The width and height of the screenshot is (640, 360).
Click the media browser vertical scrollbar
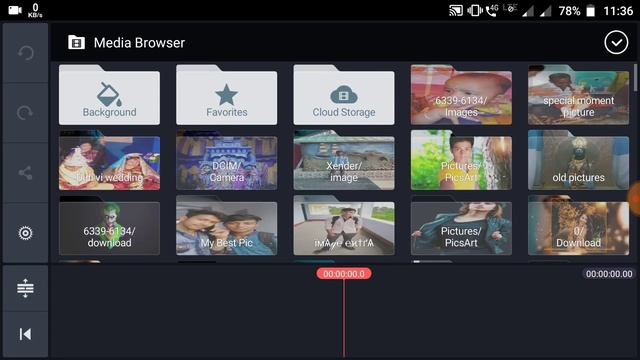(635, 78)
